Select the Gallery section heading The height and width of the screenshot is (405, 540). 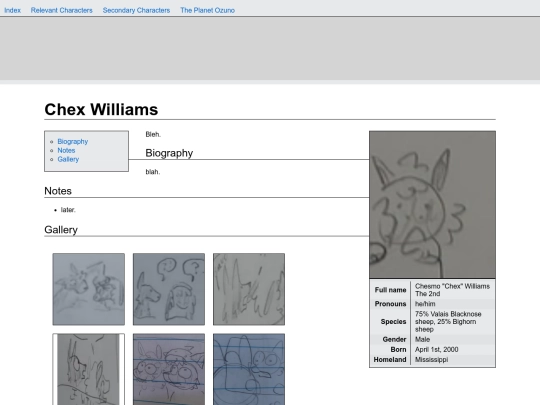61,230
